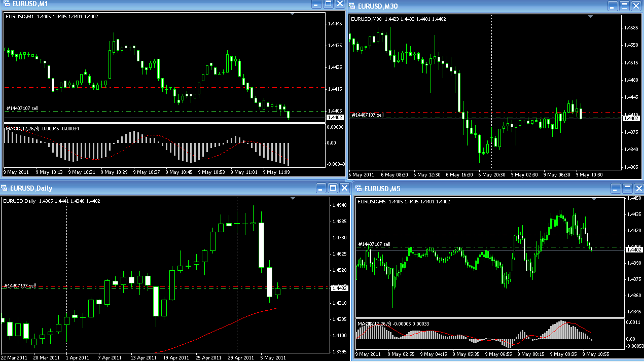Select the #14407107 sell order label in M1 chart
Viewport: 644px width, 362px height.
click(22, 108)
